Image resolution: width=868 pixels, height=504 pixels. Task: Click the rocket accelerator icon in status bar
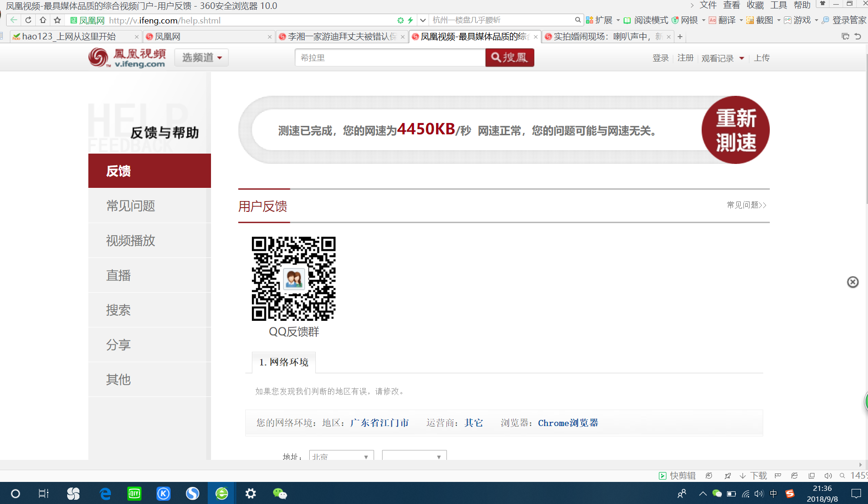(727, 476)
